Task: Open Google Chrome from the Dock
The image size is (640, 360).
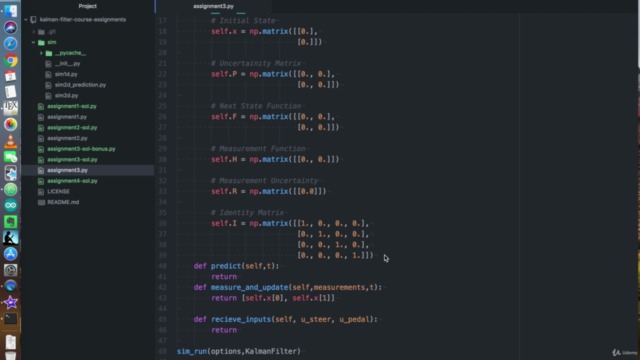Action: 11,60
